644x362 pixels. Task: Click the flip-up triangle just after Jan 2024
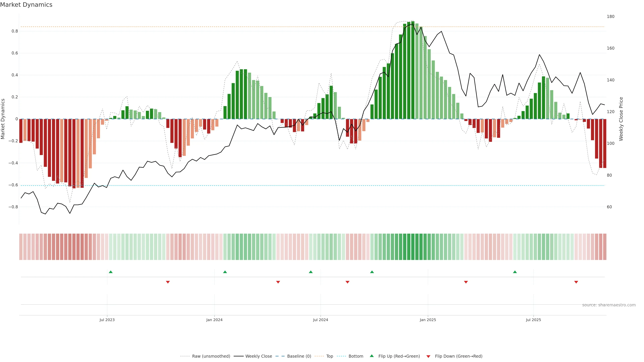[x=225, y=272]
